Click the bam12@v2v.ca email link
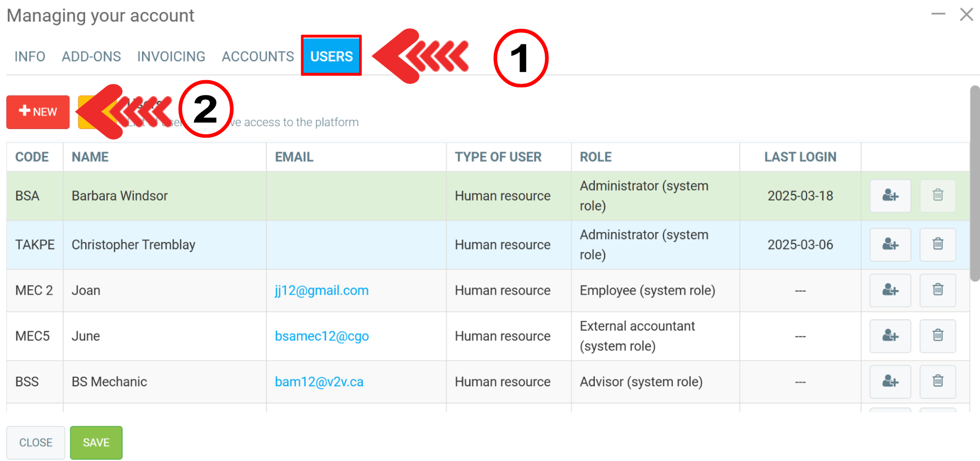Screen dimensions: 980x461 (319, 382)
